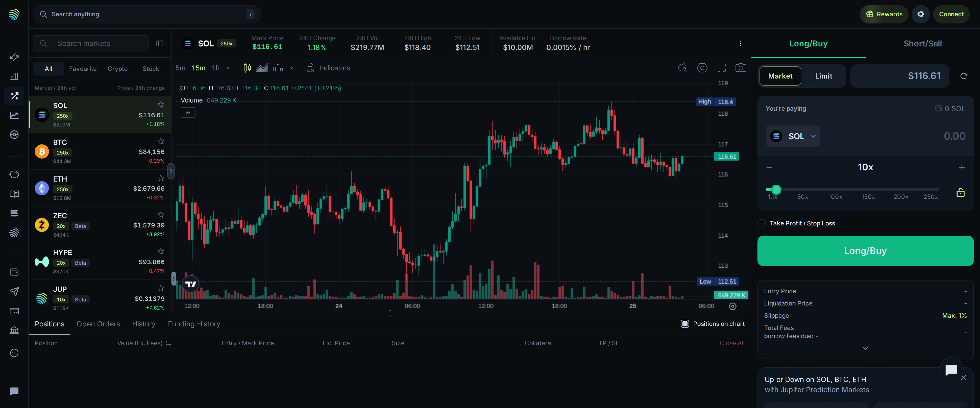This screenshot has width=980, height=408.
Task: Refresh the price next to $116.61
Action: [x=964, y=76]
